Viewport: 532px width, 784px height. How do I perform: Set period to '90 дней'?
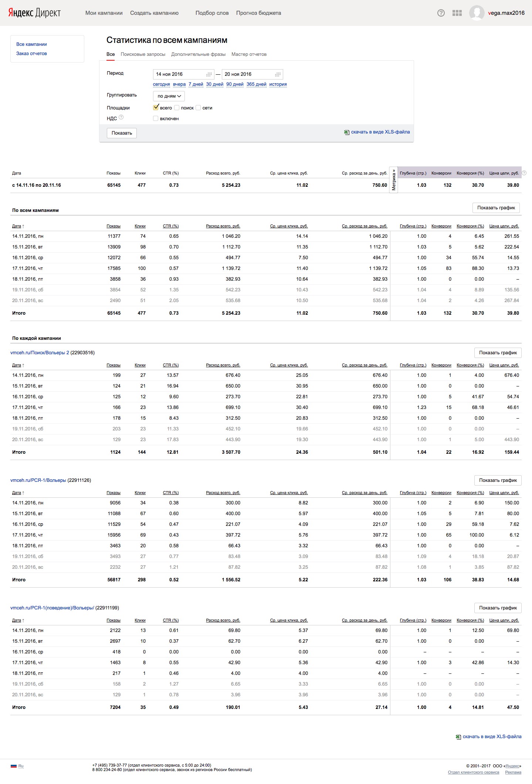click(x=235, y=84)
